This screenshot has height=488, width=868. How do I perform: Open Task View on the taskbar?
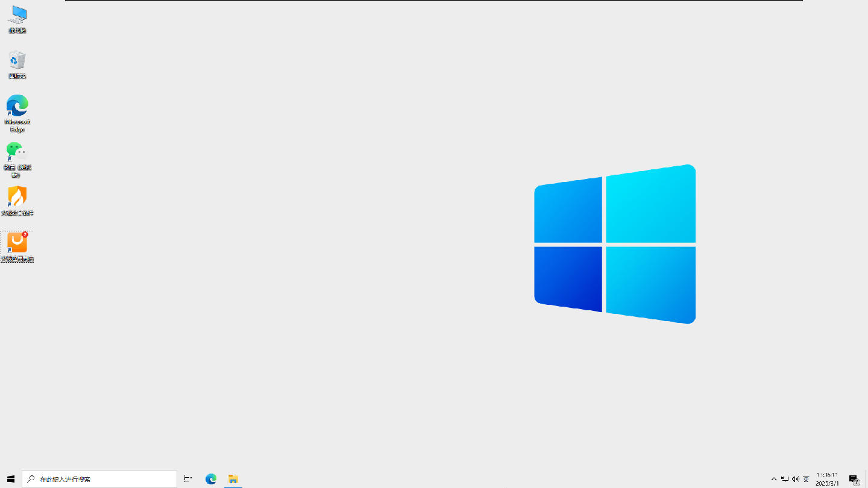point(188,479)
